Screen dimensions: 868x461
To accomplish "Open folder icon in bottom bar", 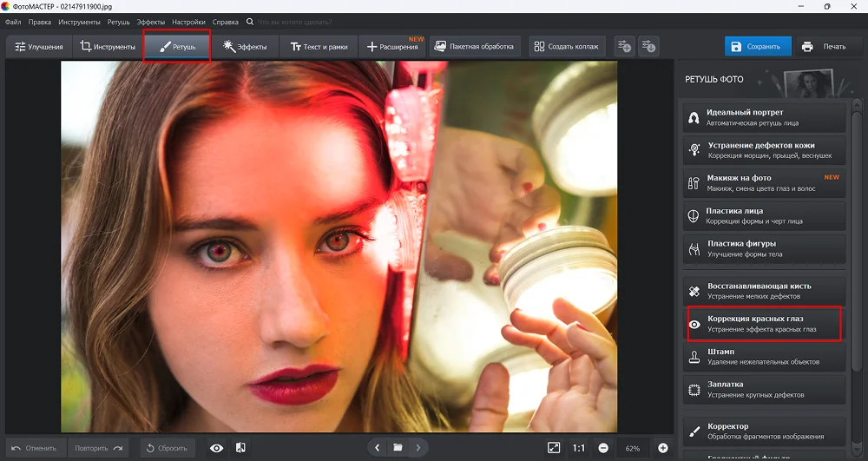I will pos(398,448).
